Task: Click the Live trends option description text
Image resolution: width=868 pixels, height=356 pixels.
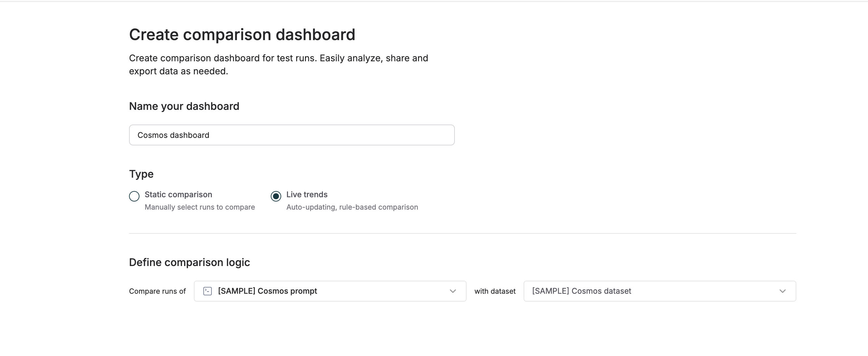Action: 352,207
